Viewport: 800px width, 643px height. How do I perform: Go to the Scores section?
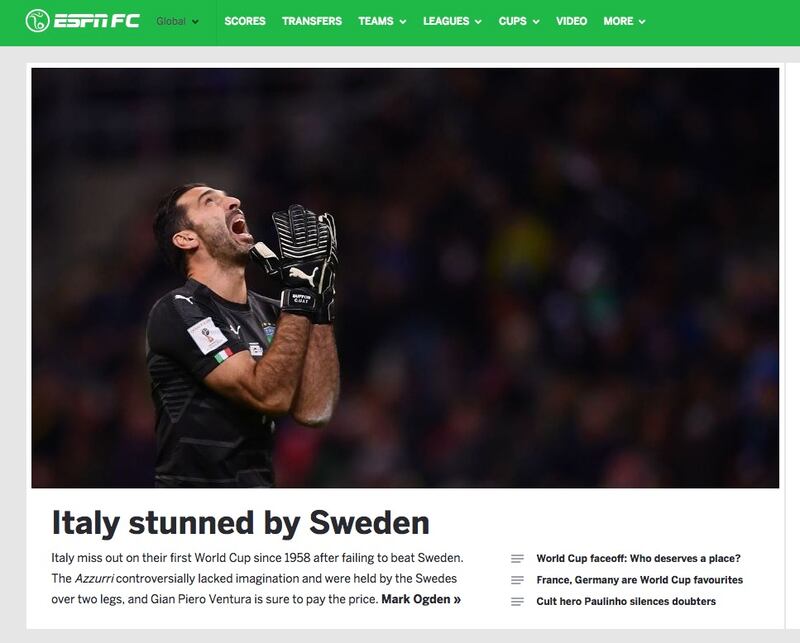(x=245, y=21)
